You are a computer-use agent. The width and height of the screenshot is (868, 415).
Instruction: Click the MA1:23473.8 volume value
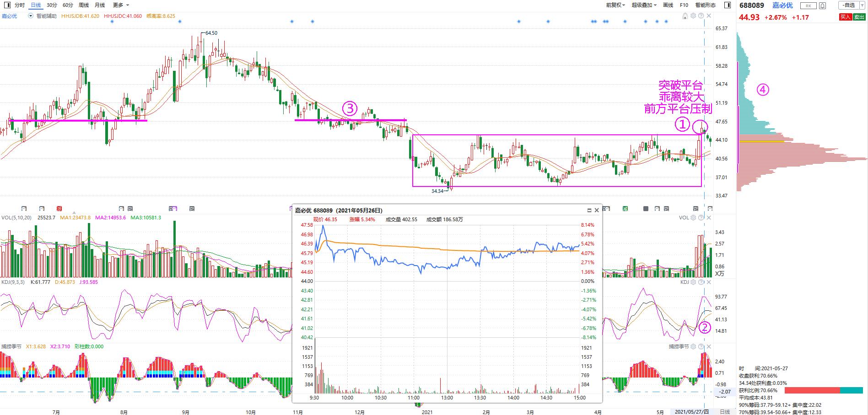click(x=76, y=218)
